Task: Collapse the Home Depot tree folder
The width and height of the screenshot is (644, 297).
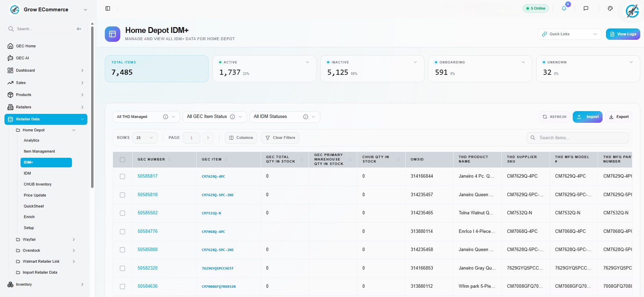Action: coord(74,130)
